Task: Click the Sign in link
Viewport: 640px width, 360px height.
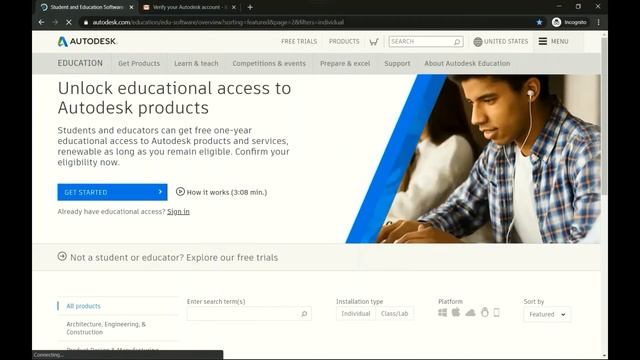Action: [x=178, y=211]
